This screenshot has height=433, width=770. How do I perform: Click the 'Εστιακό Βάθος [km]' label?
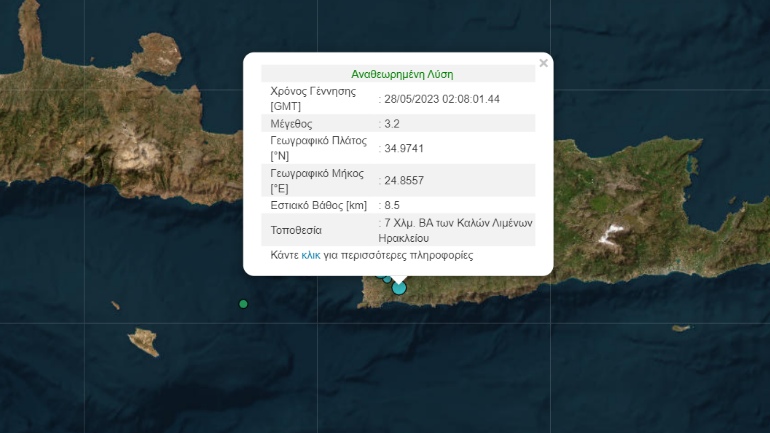pyautogui.click(x=319, y=205)
